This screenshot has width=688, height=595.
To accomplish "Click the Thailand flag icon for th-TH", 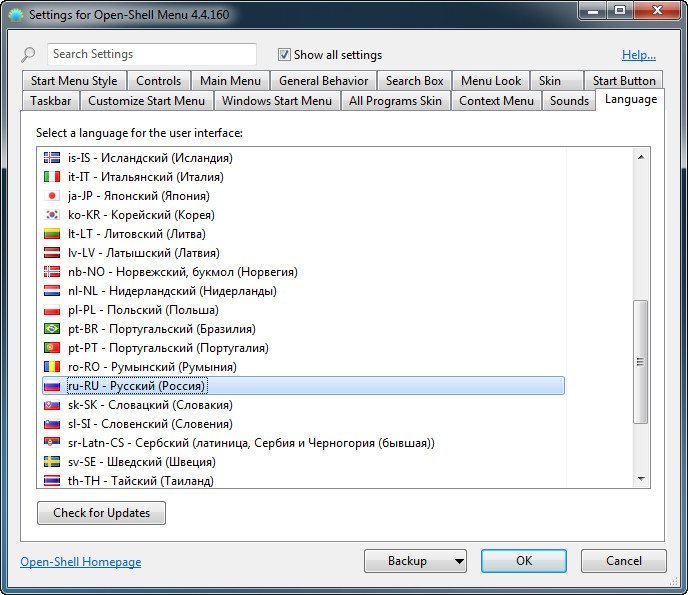I will point(52,480).
